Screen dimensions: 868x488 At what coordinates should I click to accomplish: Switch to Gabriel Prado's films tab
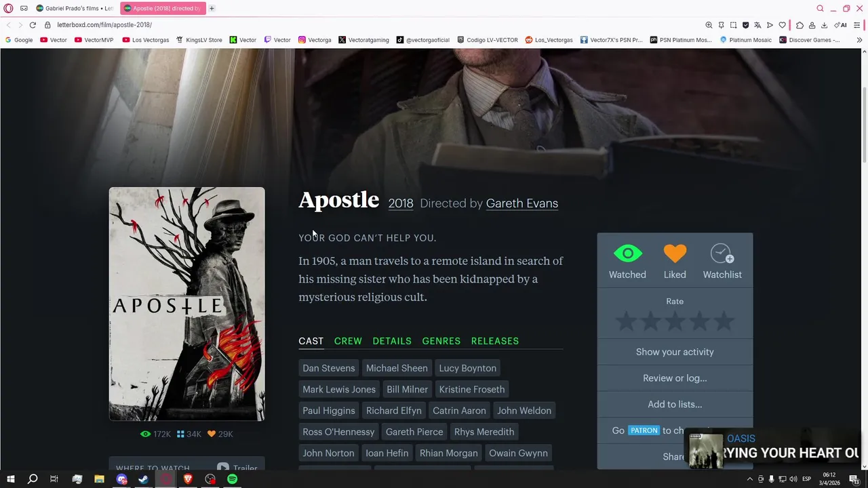click(x=75, y=8)
